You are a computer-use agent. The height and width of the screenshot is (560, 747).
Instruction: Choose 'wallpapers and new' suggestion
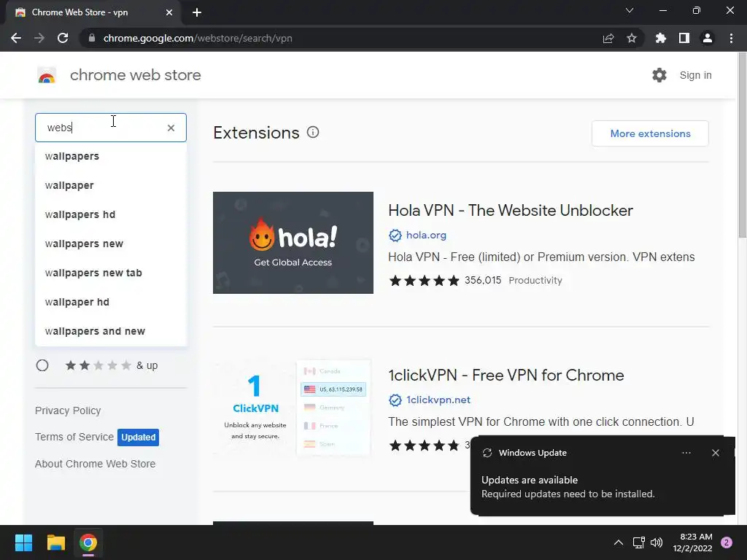coord(111,331)
